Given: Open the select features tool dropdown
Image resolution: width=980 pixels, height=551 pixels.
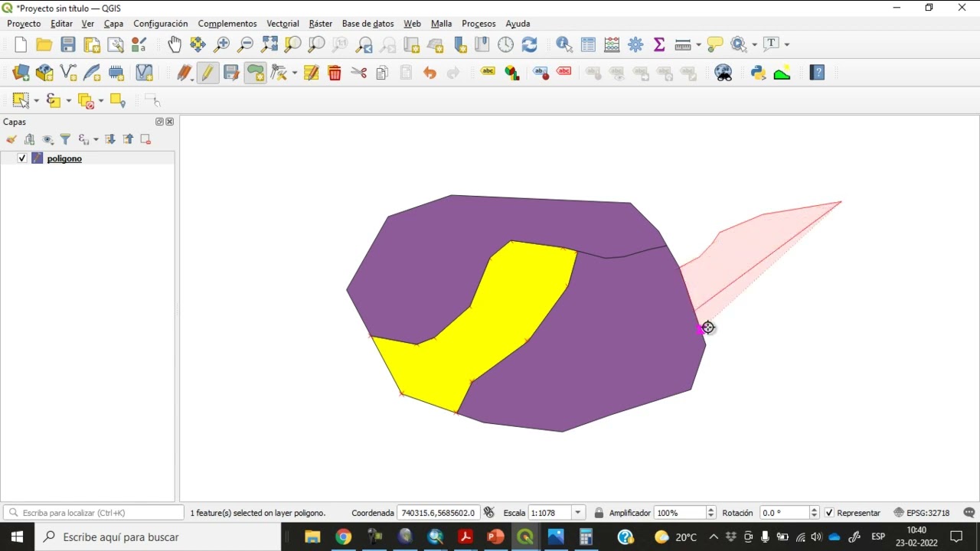Looking at the screenshot, I should click(x=36, y=100).
